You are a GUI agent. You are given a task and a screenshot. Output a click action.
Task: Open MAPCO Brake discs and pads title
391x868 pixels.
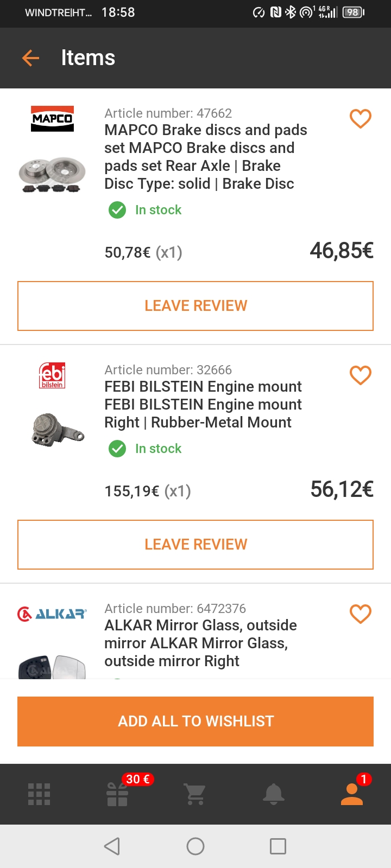(205, 157)
